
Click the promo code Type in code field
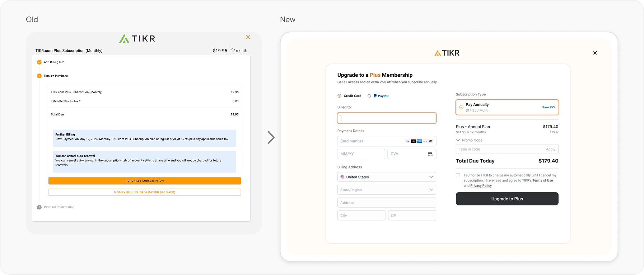507,150
